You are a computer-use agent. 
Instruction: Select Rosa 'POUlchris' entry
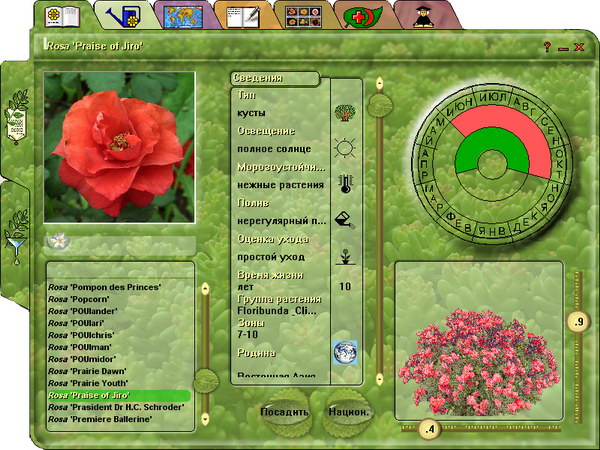[x=81, y=335]
